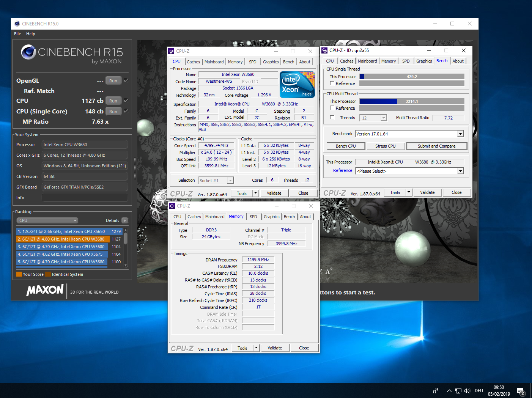This screenshot has height=398, width=532.
Task: Click the DEU language indicator
Action: 479,391
